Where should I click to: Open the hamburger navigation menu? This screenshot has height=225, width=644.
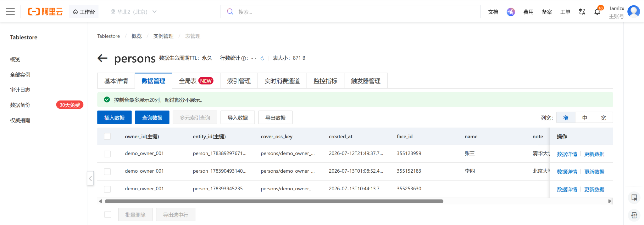[10, 12]
